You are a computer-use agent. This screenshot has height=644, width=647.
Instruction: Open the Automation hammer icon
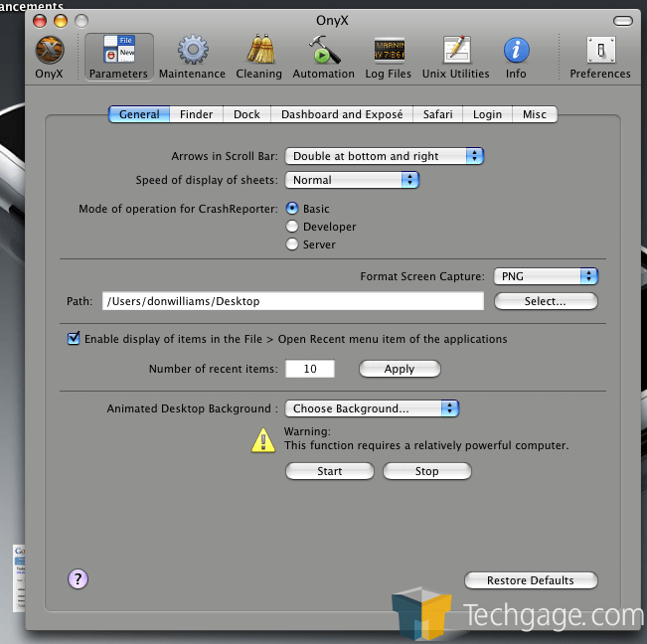[324, 49]
